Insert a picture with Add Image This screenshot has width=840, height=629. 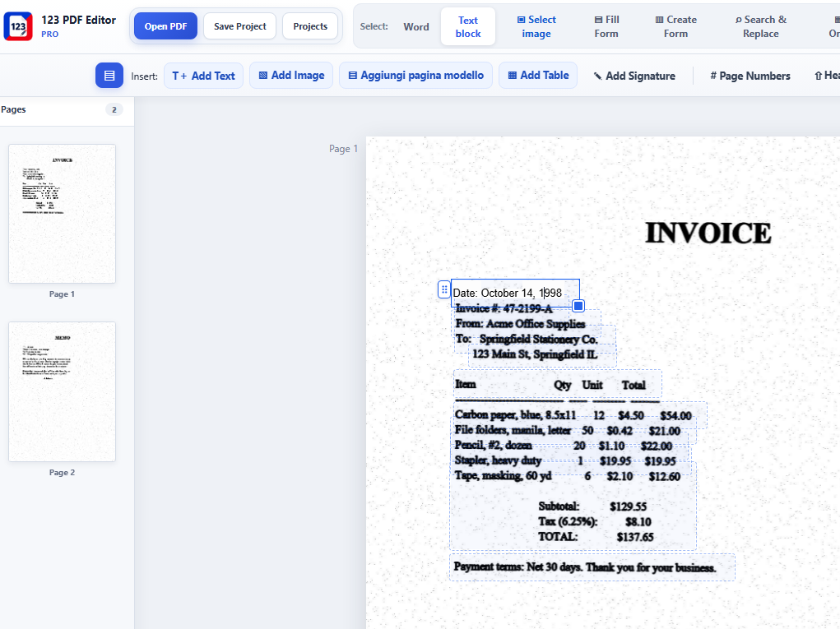point(291,76)
